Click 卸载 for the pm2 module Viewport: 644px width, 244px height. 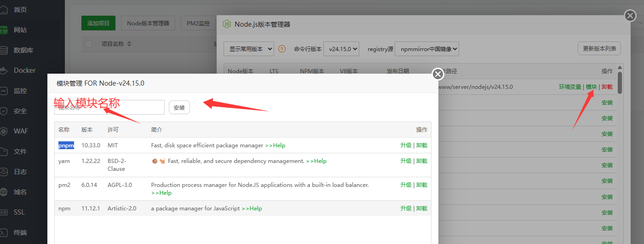[422, 185]
